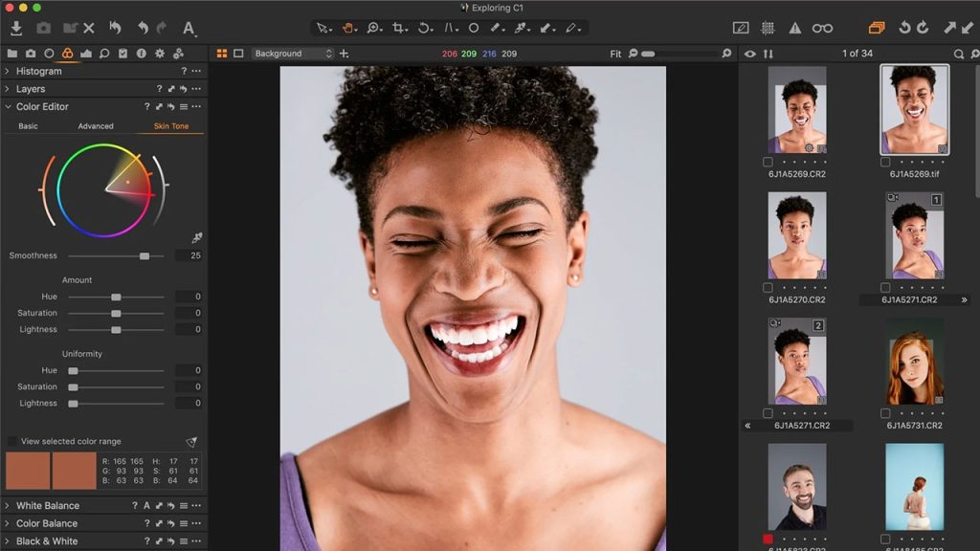The image size is (980, 551).
Task: Select the Crop tool in toolbar
Action: (399, 29)
